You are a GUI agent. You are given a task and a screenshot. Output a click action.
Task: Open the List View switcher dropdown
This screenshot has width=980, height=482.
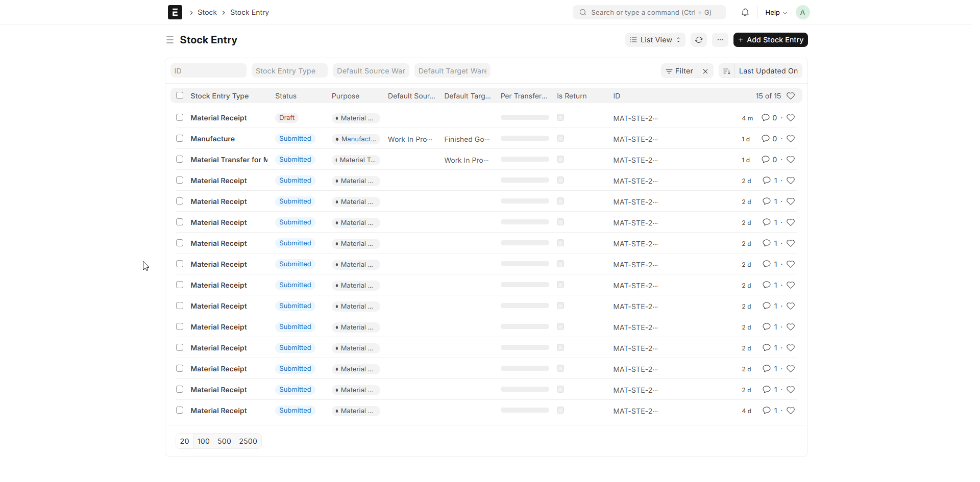pos(655,40)
